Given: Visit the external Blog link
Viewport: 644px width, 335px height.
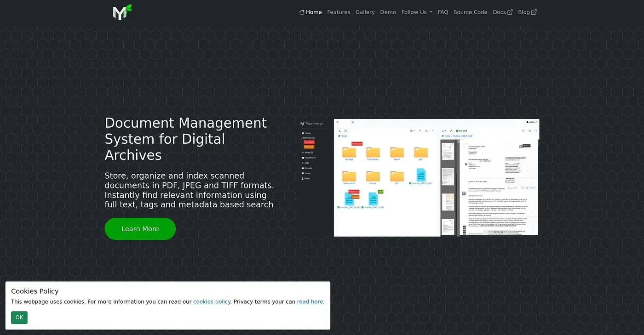Looking at the screenshot, I should [527, 12].
